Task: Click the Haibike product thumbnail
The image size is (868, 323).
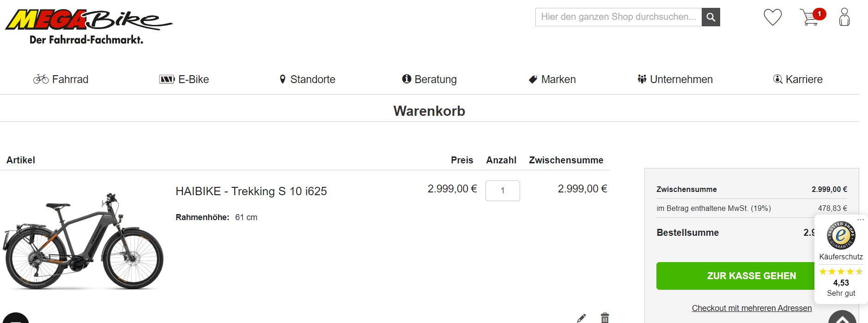Action: (x=83, y=241)
